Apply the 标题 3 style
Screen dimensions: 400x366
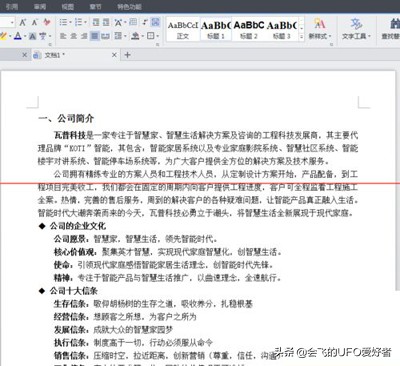point(282,29)
